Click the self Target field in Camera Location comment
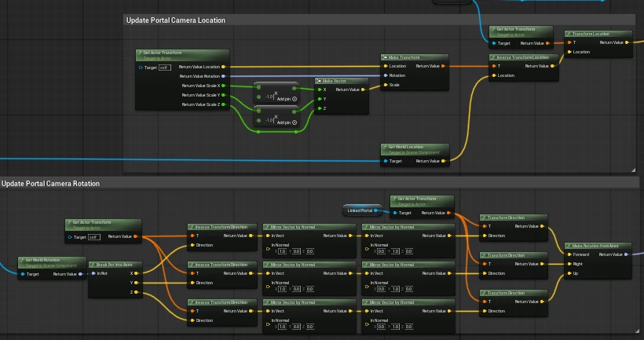Image resolution: width=644 pixels, height=340 pixels. pos(165,68)
